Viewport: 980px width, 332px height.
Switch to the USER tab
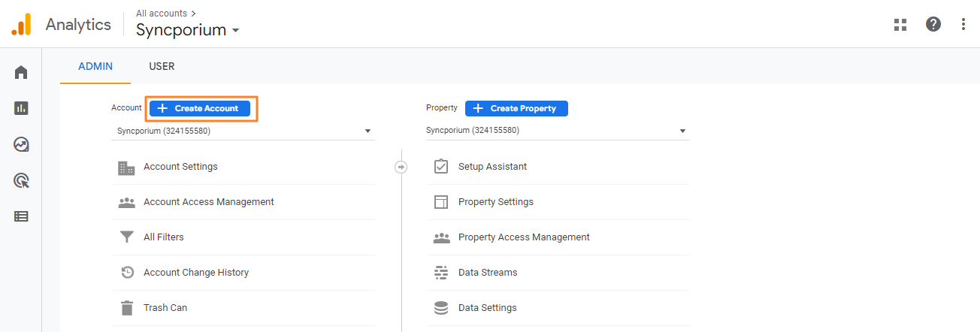pyautogui.click(x=162, y=66)
